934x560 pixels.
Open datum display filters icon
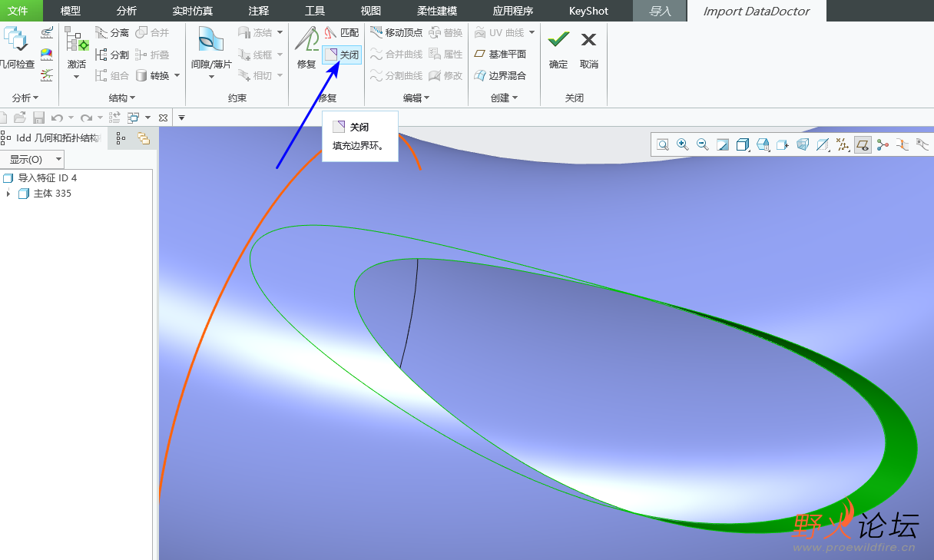tap(843, 144)
